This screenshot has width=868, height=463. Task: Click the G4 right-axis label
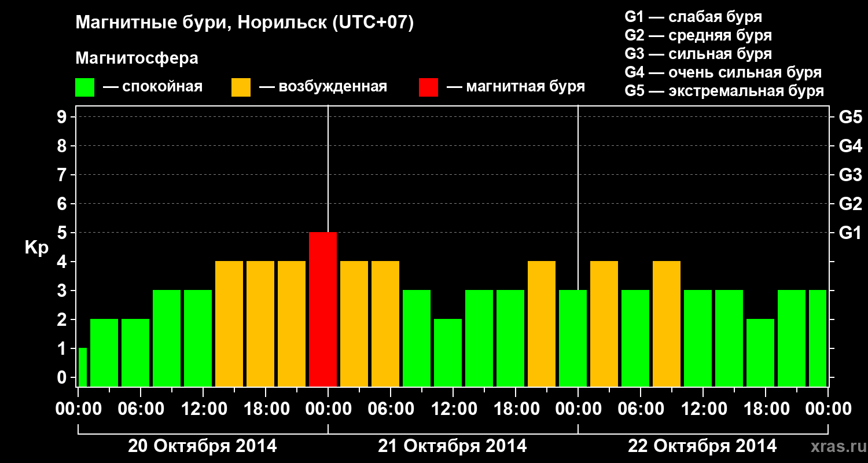click(850, 146)
